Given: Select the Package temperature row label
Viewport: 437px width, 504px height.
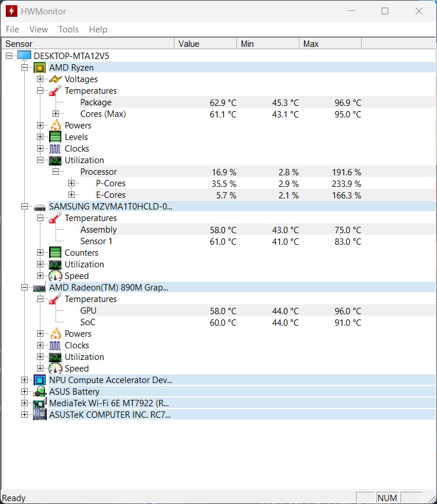Looking at the screenshot, I should coord(96,102).
